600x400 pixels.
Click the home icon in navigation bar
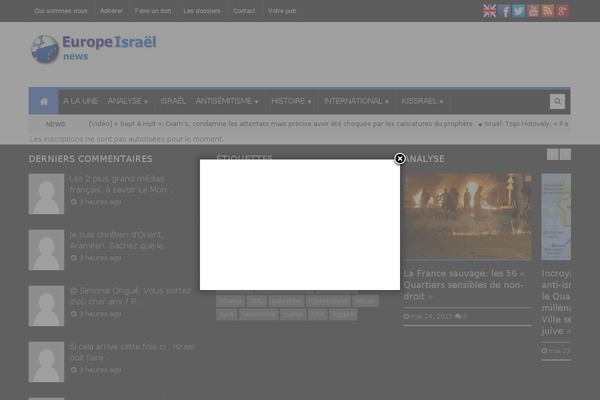[44, 101]
